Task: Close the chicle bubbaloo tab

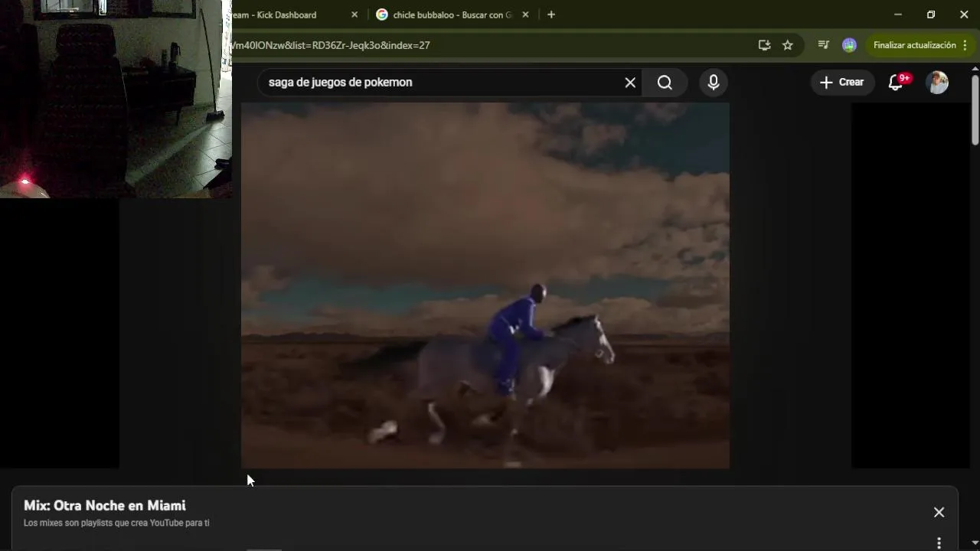Action: point(525,15)
